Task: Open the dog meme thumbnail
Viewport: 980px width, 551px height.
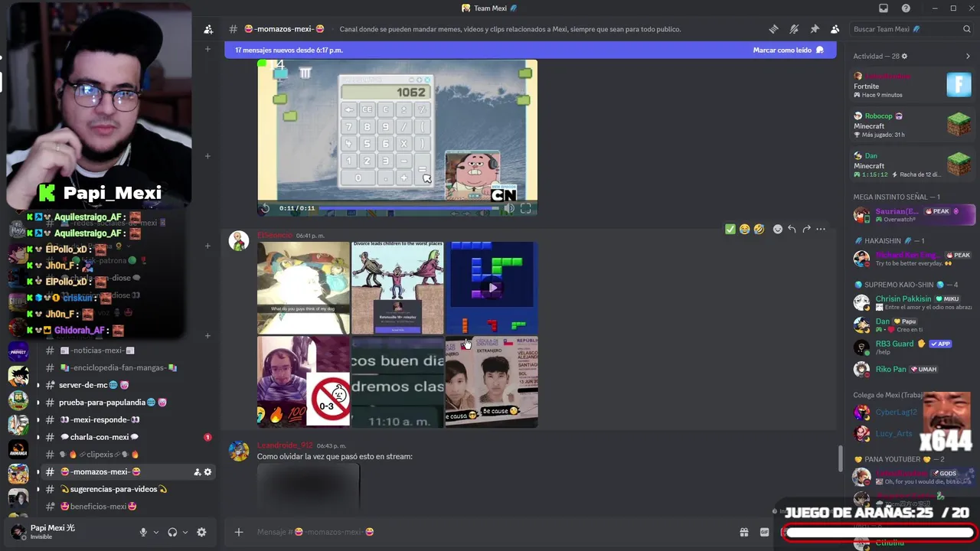Action: [x=303, y=288]
